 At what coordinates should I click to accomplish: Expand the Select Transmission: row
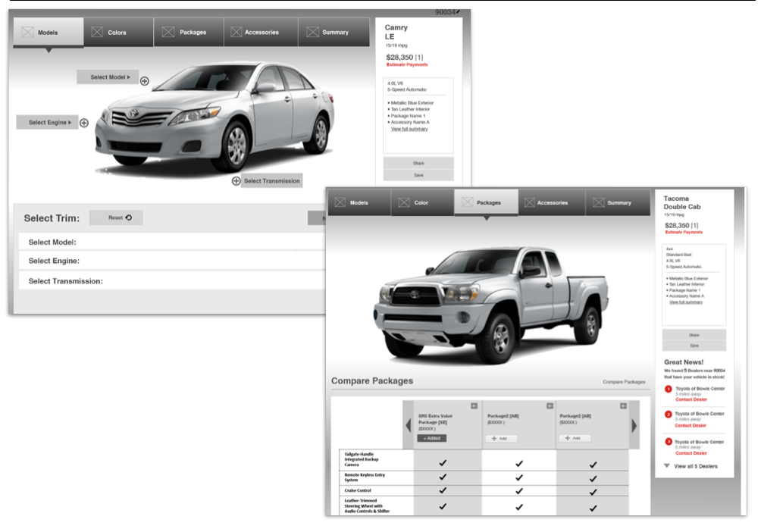(172, 281)
